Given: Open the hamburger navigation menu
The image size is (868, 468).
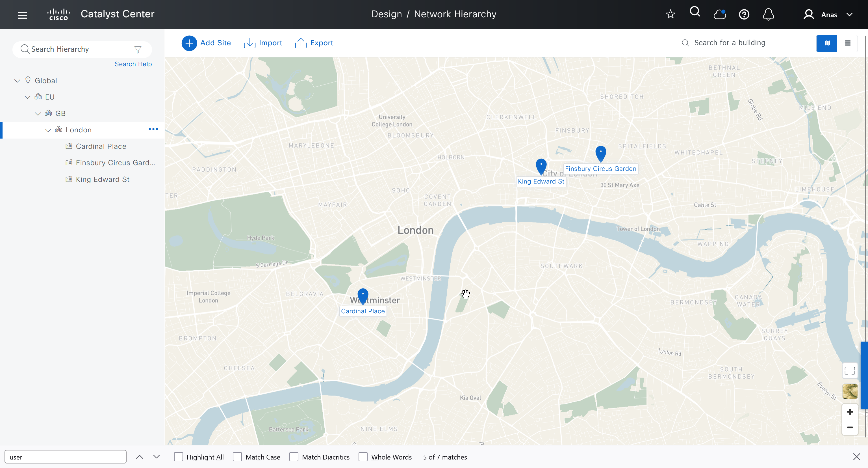Looking at the screenshot, I should (x=22, y=15).
